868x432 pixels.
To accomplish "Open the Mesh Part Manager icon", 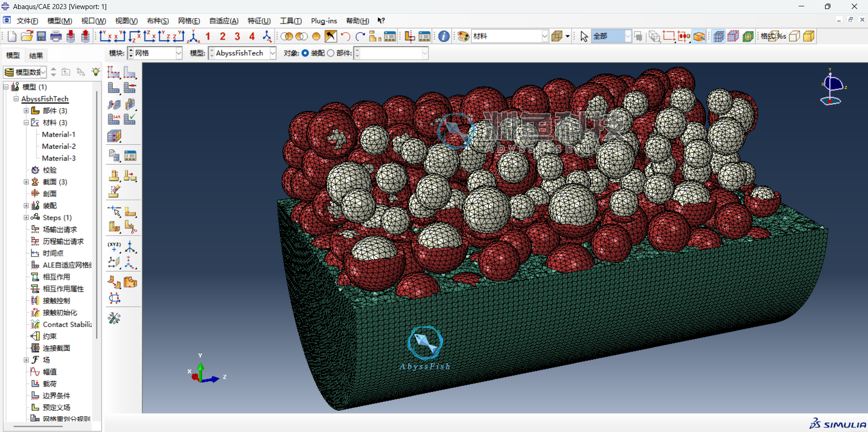I will 130,156.
